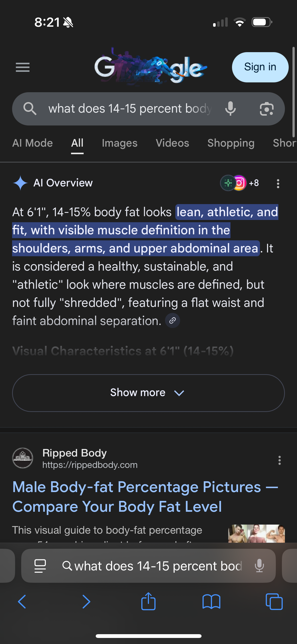Open Ripped Body result three-dot menu
297x644 pixels.
279,460
